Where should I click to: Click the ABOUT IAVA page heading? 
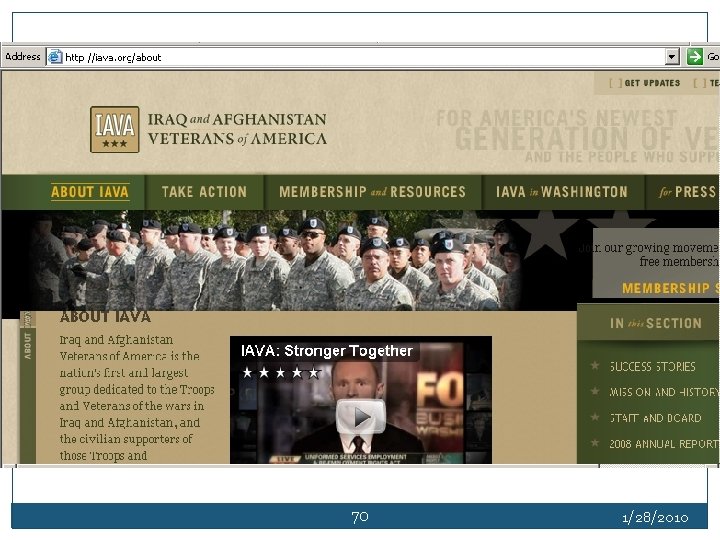[x=105, y=317]
